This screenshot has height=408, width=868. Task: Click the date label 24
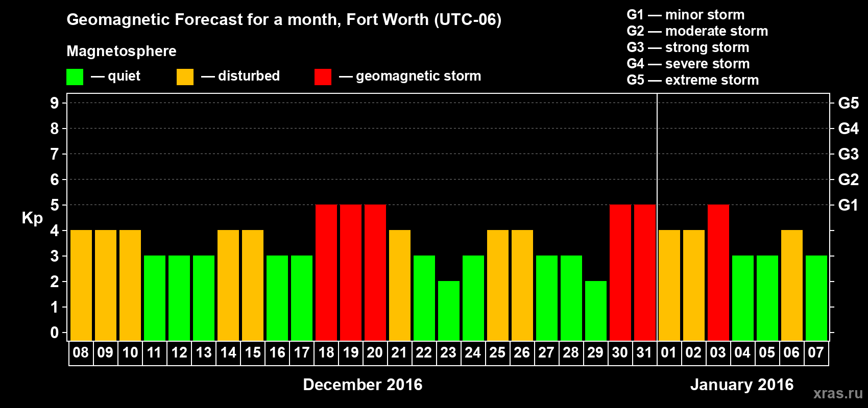click(473, 352)
